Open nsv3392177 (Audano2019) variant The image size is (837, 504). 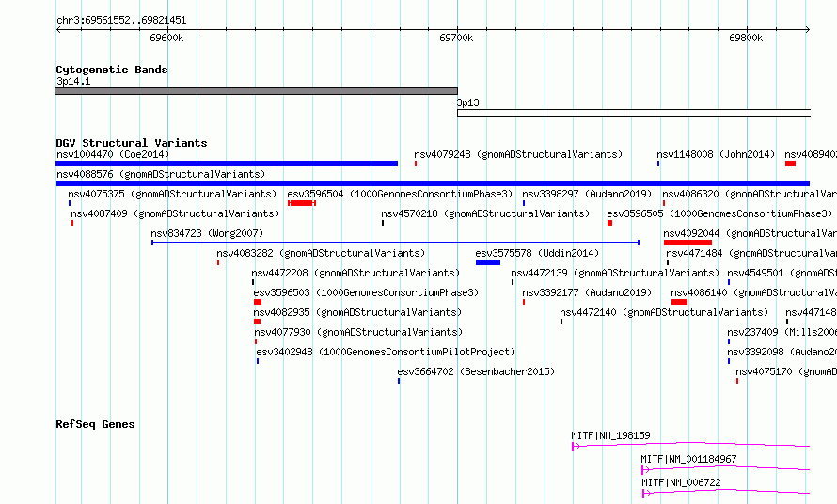(587, 292)
